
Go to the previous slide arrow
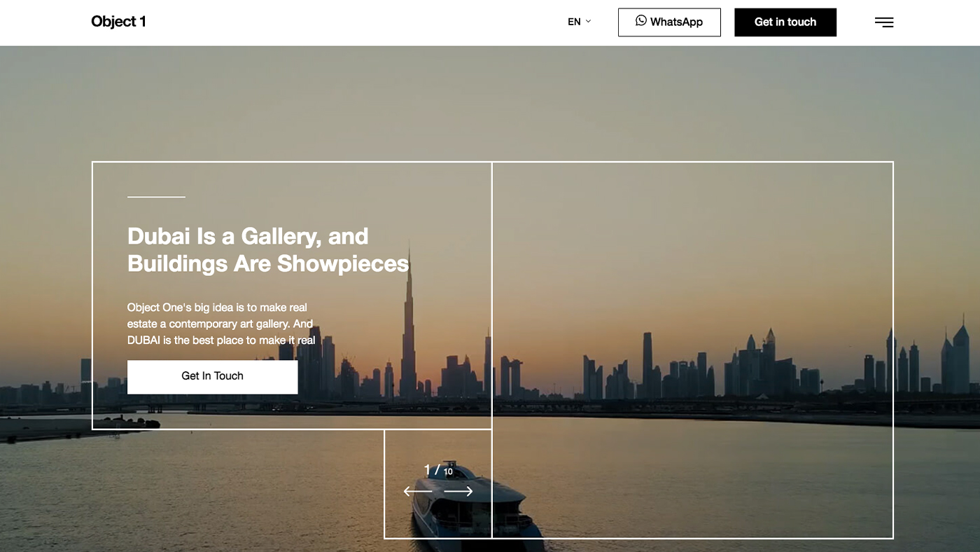coord(418,492)
